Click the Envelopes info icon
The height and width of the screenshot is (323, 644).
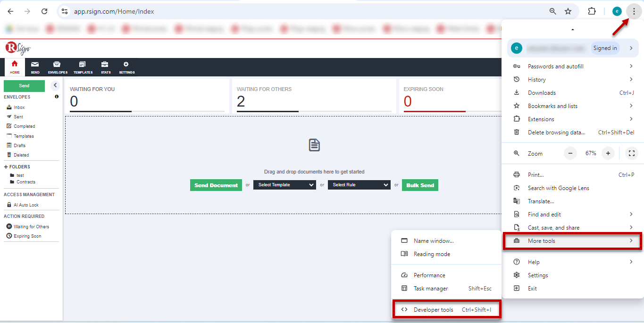click(57, 97)
